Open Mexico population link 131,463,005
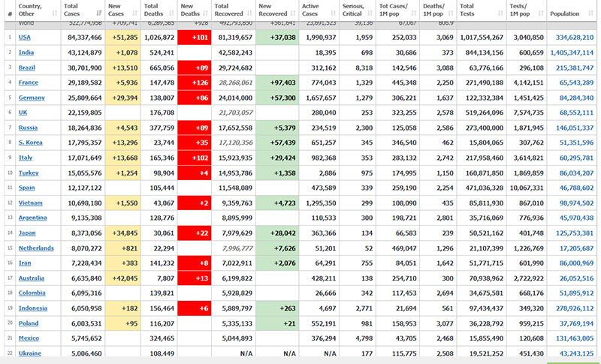The width and height of the screenshot is (601, 364). pyautogui.click(x=575, y=338)
